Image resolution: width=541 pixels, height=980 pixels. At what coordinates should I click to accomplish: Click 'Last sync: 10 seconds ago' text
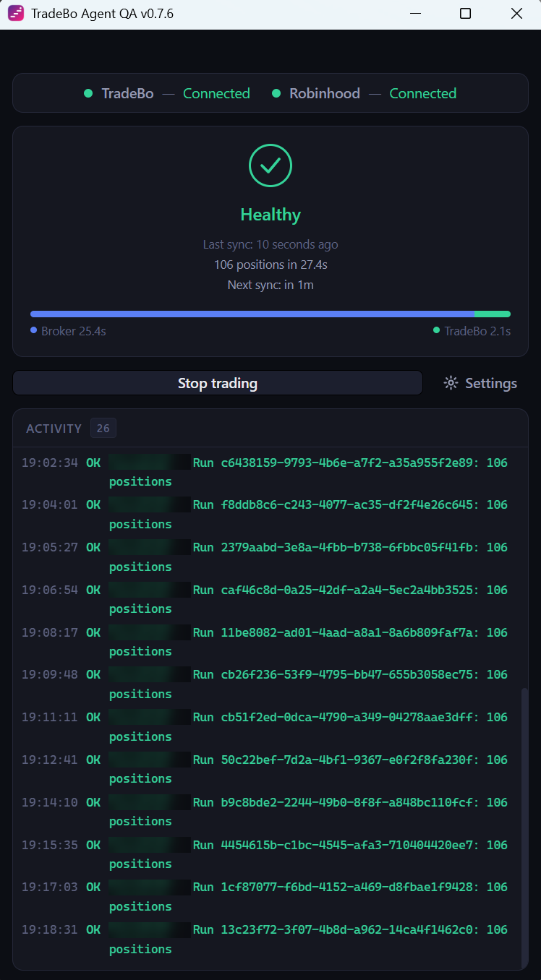click(270, 244)
